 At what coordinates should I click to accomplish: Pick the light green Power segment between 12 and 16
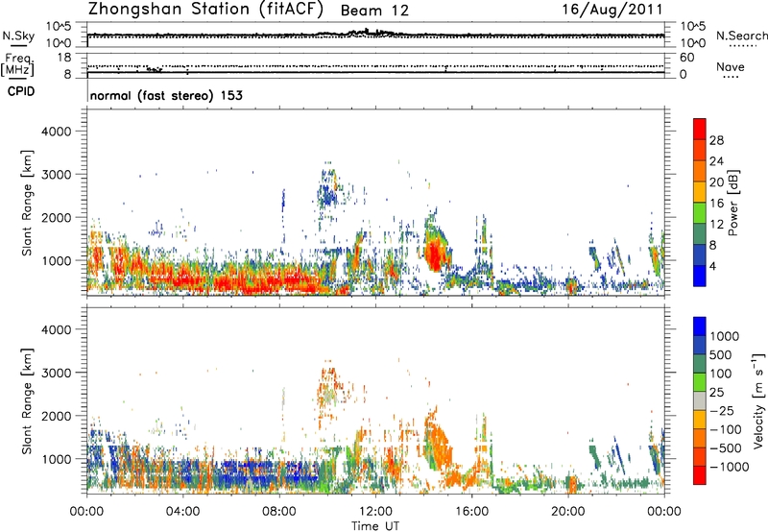coord(700,213)
